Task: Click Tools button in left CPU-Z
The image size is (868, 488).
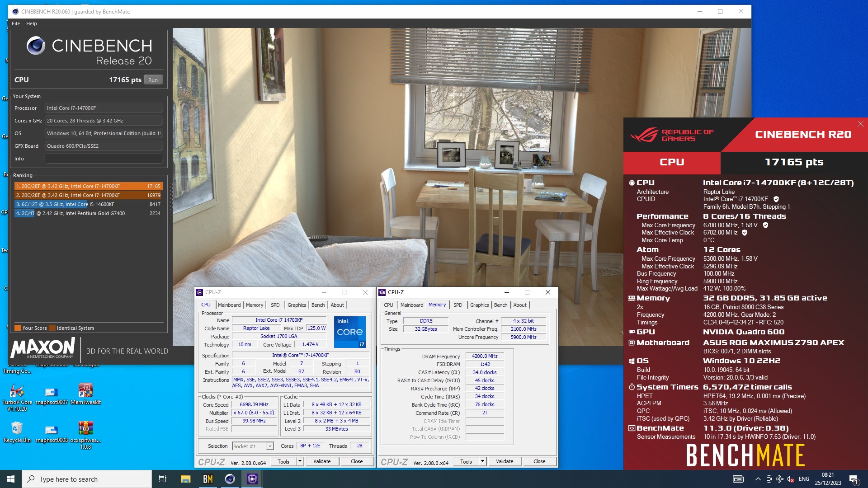Action: (283, 461)
